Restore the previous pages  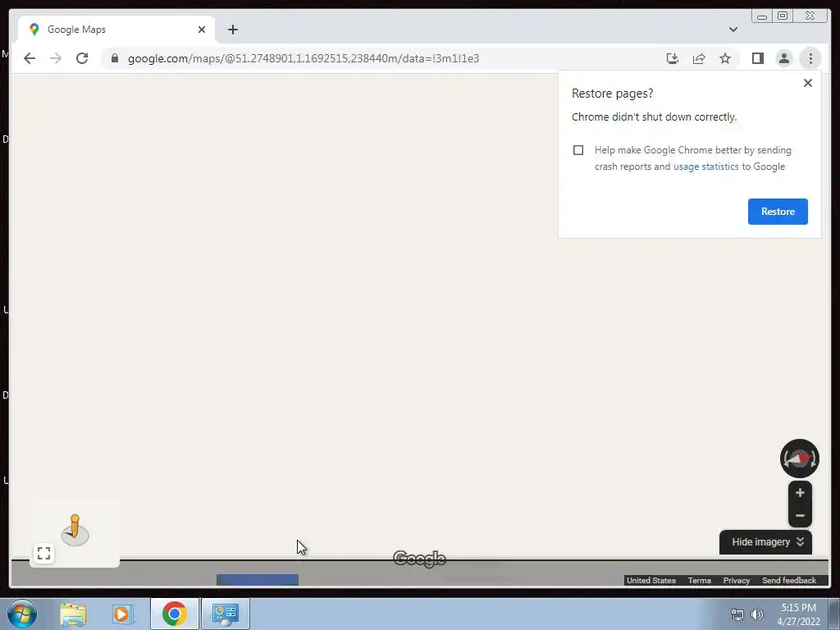[778, 212]
